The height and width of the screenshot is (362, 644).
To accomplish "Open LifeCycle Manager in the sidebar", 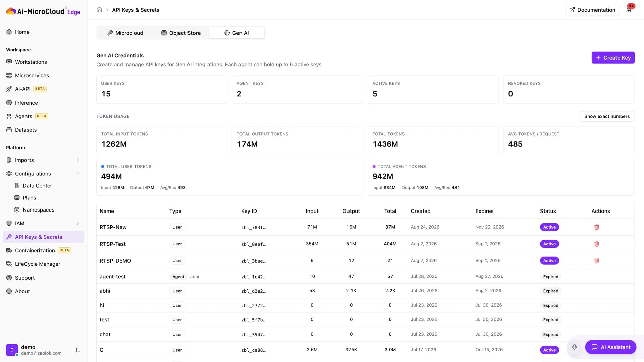I will [x=44, y=264].
